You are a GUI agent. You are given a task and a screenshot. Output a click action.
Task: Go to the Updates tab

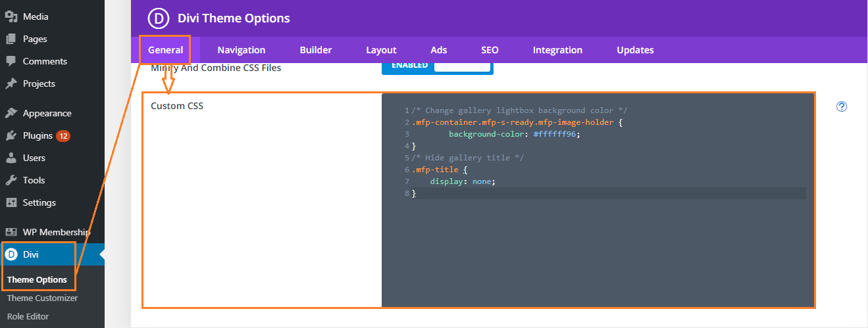(635, 50)
